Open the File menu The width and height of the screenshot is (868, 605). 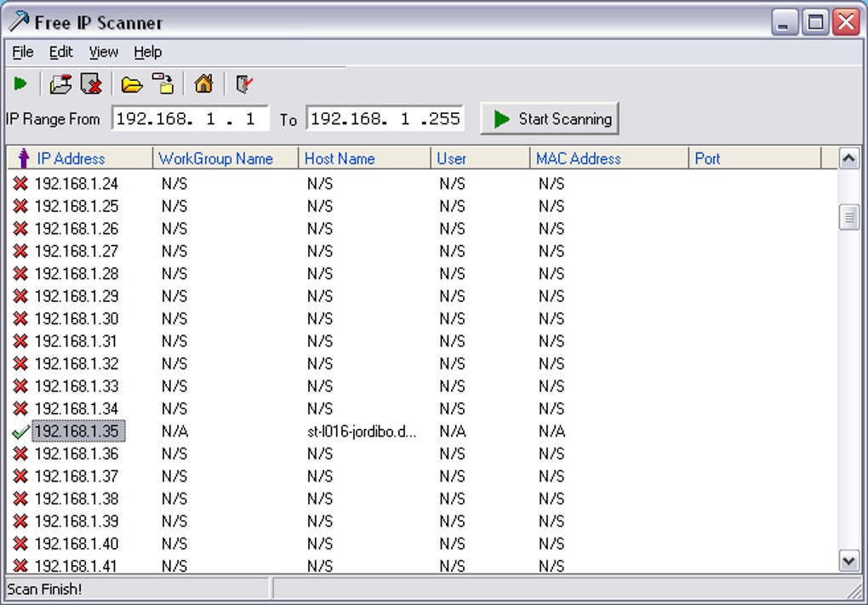pos(21,52)
